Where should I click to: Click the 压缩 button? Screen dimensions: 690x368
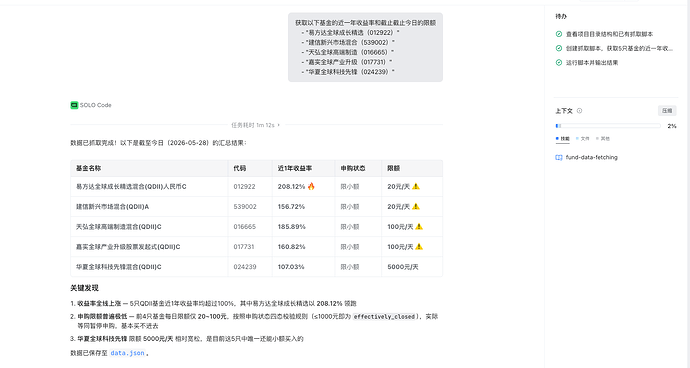[x=667, y=111]
